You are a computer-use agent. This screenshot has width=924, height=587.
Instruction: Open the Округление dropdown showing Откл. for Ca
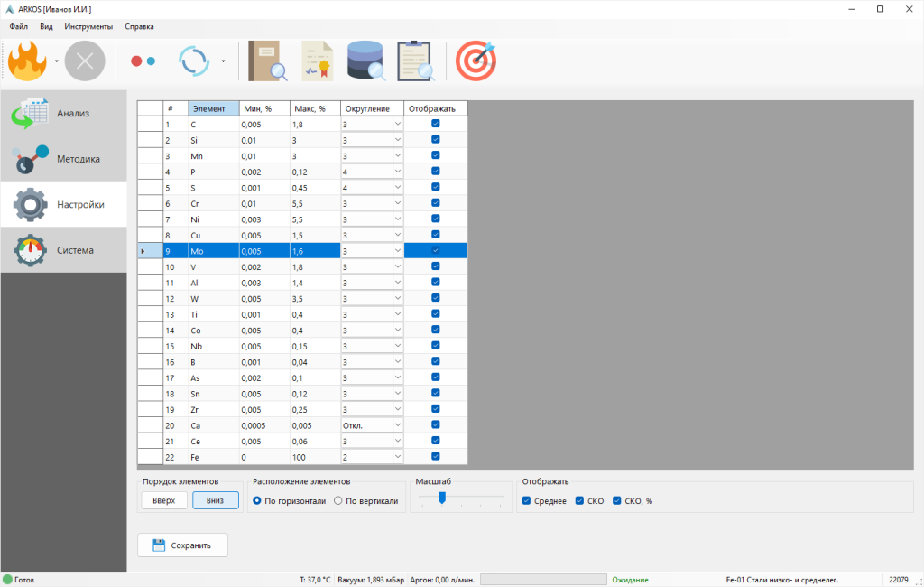click(x=397, y=424)
